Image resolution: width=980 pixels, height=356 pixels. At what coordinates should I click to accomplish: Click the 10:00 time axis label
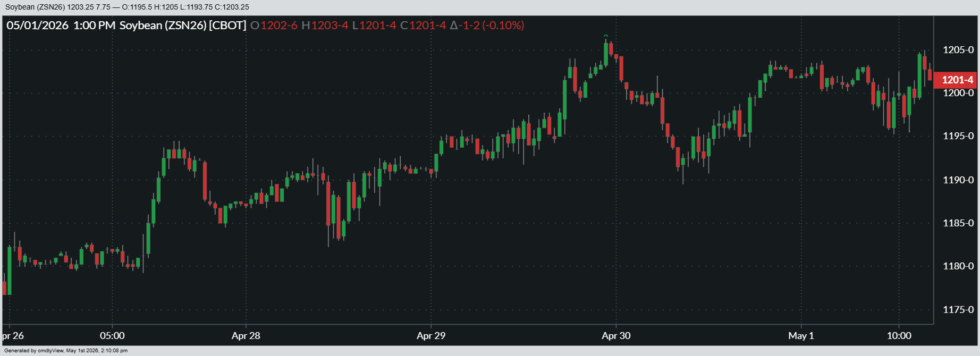(x=899, y=336)
